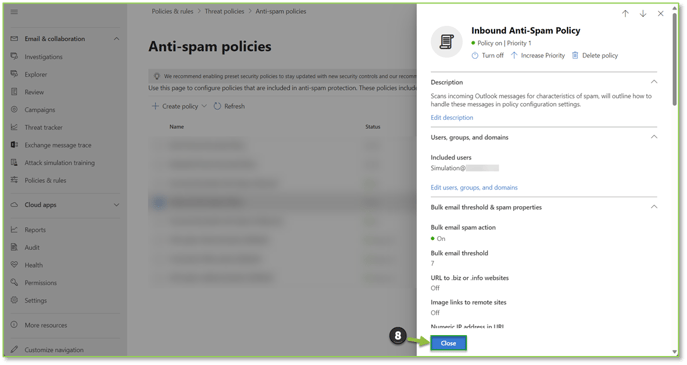Viewport: 687px width, 365px height.
Task: Click the Delete policy trash icon
Action: 575,55
